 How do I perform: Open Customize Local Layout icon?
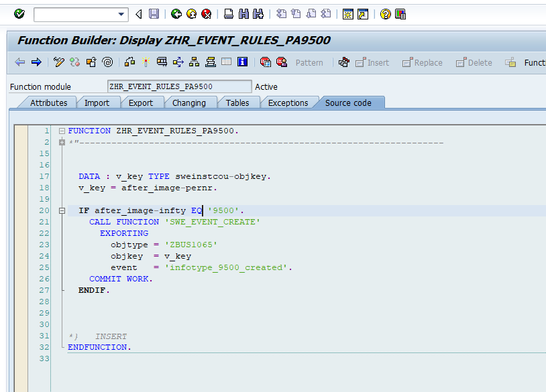tap(400, 14)
